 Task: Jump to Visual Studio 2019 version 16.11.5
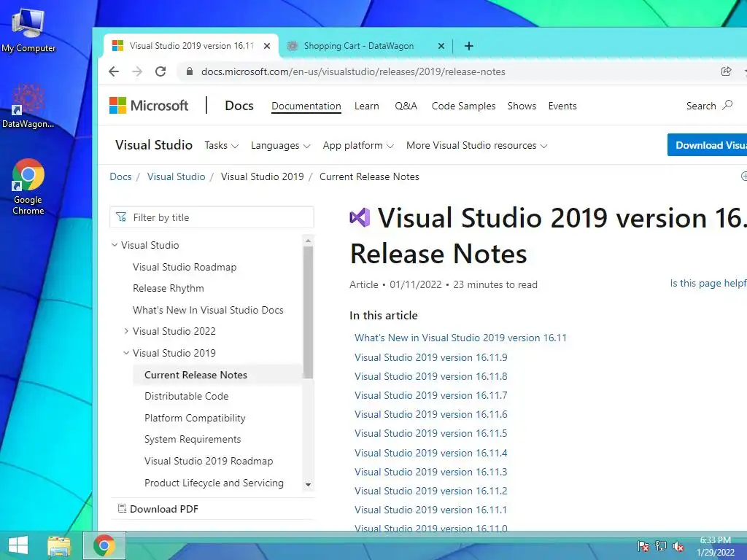(430, 433)
